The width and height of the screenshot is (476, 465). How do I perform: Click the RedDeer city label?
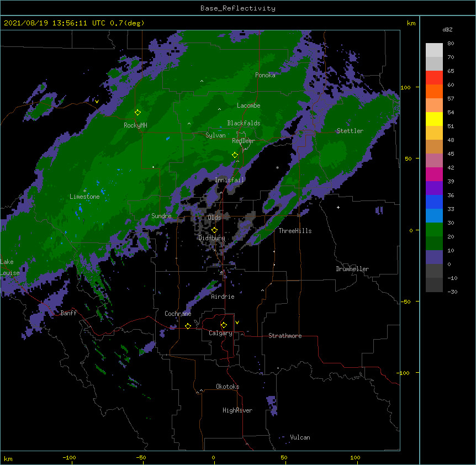click(244, 141)
